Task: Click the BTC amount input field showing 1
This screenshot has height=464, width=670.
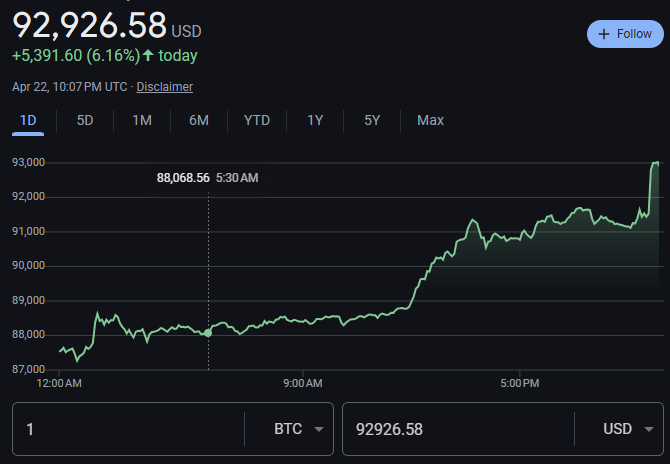Action: coord(128,429)
